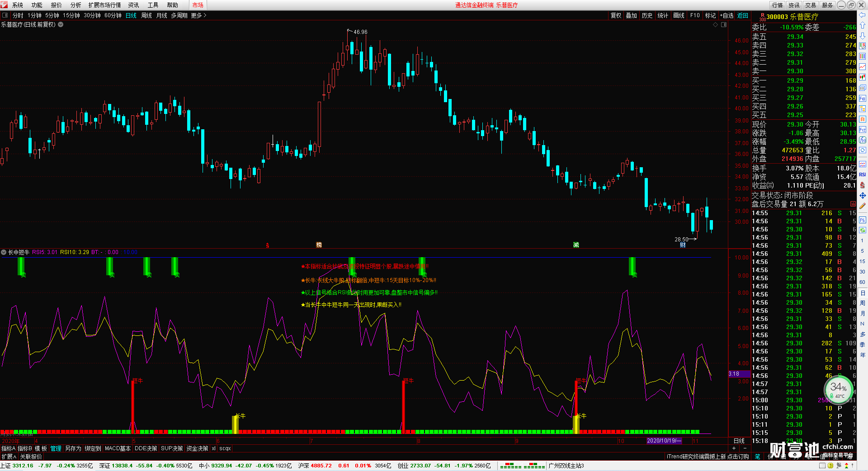Open the 系统 menu
The image size is (868, 471).
click(x=18, y=5)
